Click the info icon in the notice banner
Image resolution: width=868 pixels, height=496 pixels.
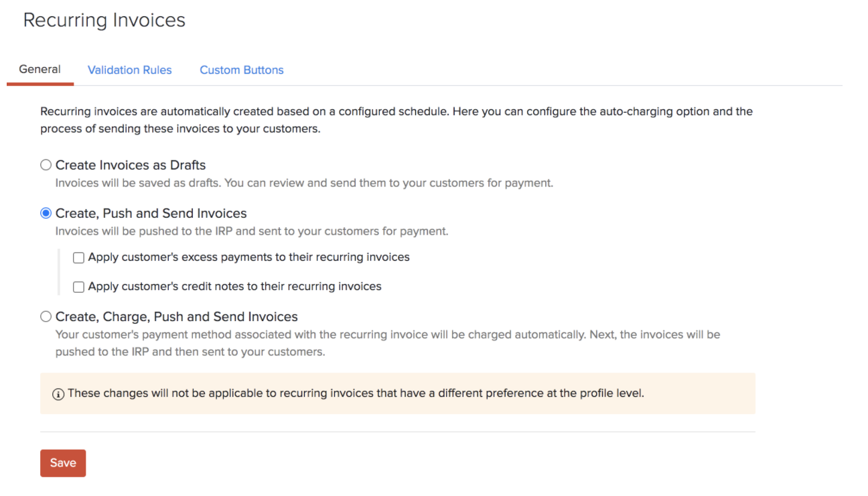[58, 393]
